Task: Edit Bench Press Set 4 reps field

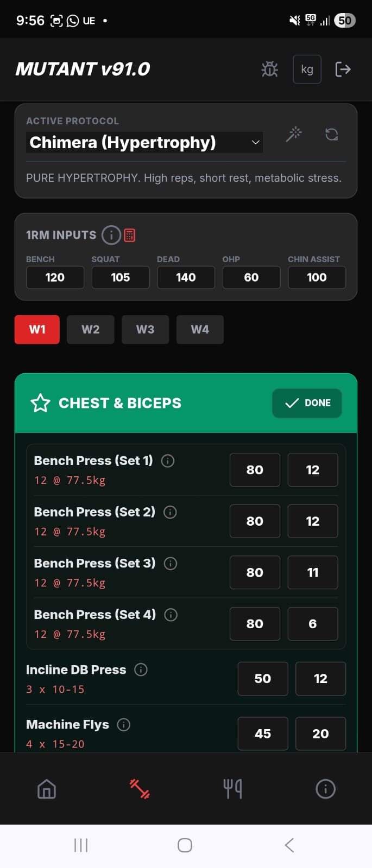Action: 312,624
